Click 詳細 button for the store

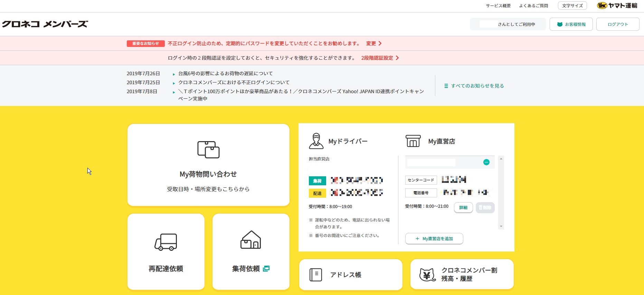(x=463, y=207)
